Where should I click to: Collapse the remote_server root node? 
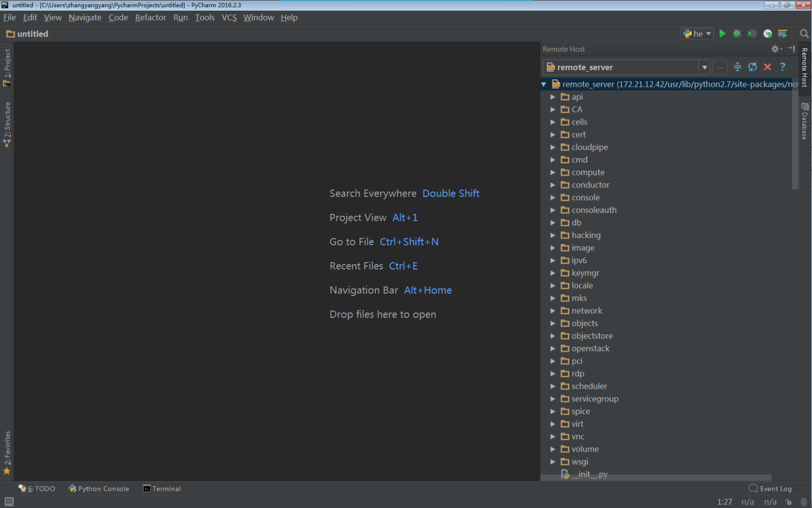[544, 84]
